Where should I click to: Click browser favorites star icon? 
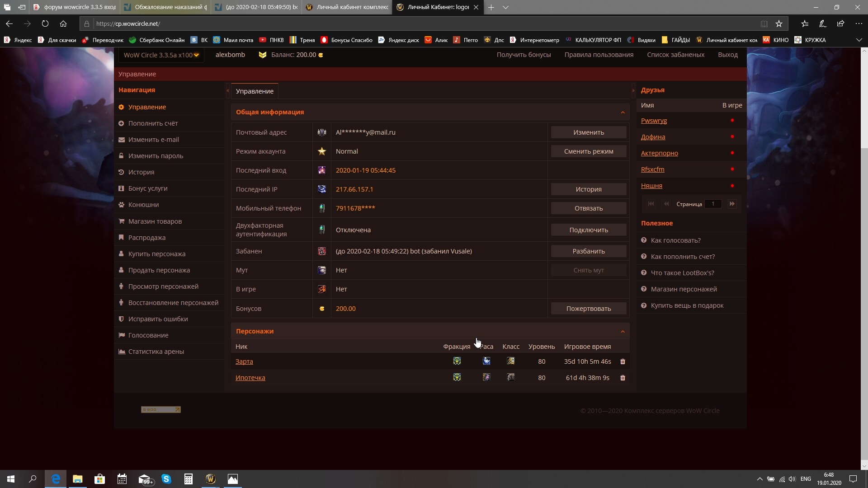[x=779, y=23]
